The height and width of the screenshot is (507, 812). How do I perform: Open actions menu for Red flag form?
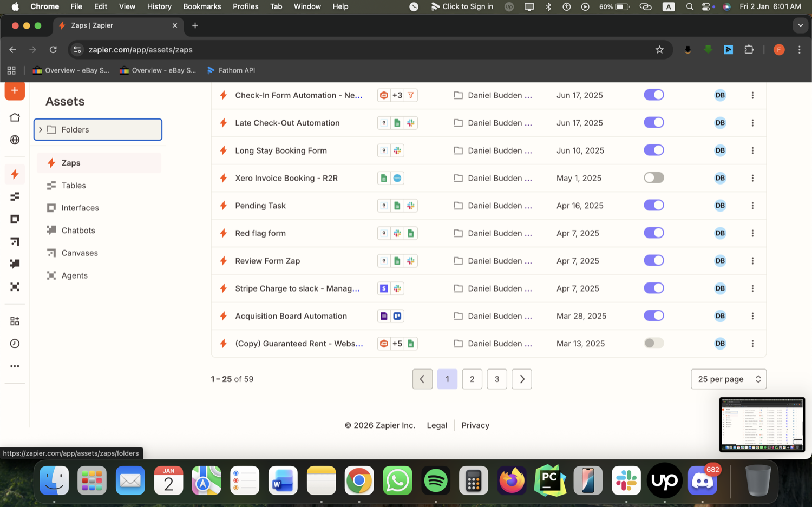752,233
